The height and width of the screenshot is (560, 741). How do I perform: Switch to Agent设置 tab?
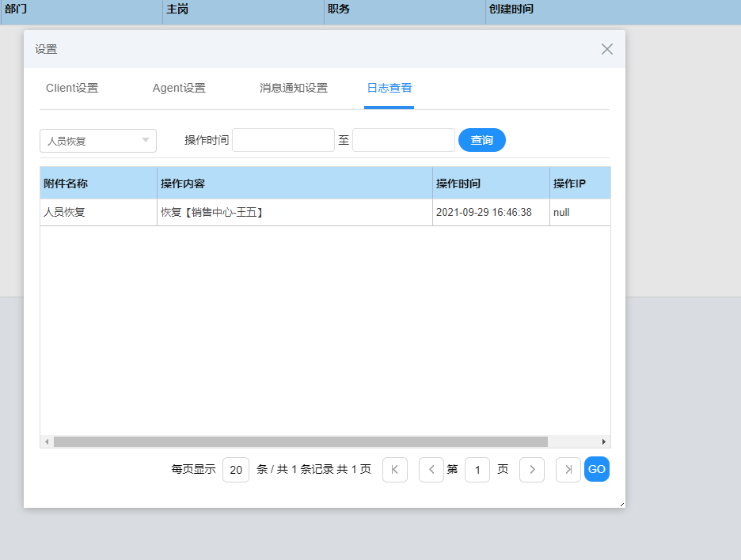click(179, 89)
